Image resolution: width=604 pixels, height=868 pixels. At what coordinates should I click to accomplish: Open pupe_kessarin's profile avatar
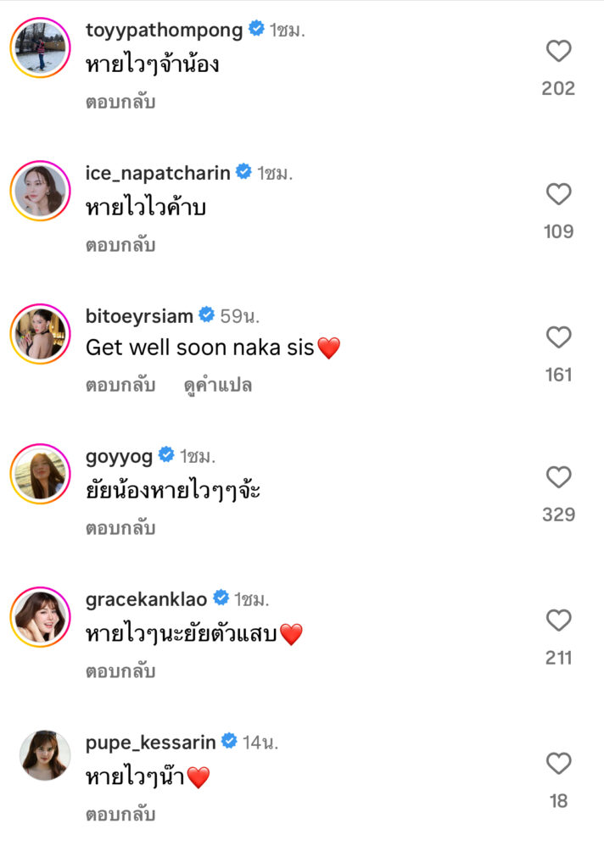40,754
